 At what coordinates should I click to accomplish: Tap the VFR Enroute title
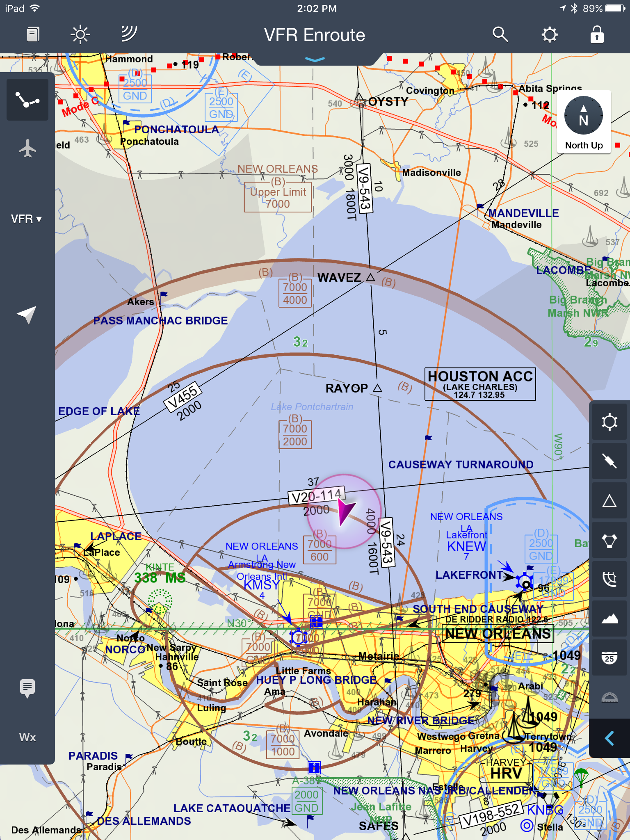pyautogui.click(x=315, y=35)
